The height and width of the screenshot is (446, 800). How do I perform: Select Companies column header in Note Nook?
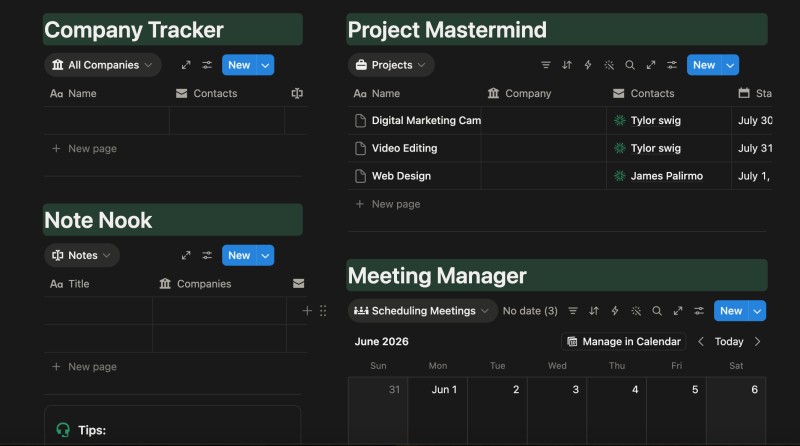[x=195, y=284]
